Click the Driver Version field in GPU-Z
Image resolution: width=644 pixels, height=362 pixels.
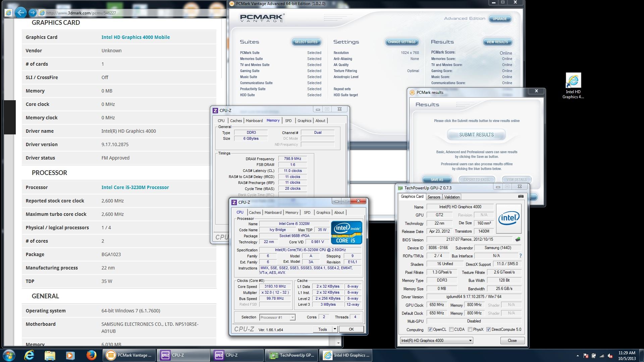click(x=474, y=297)
